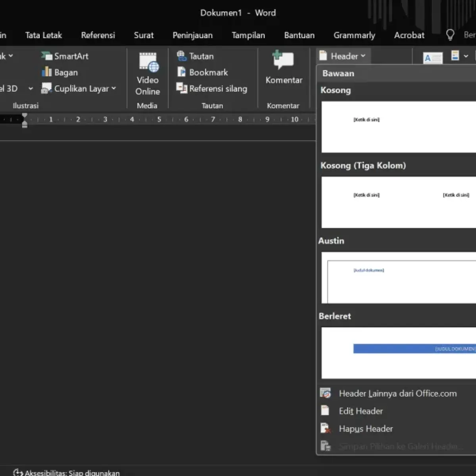Pick the Berleret header thumbnail

coord(398,353)
